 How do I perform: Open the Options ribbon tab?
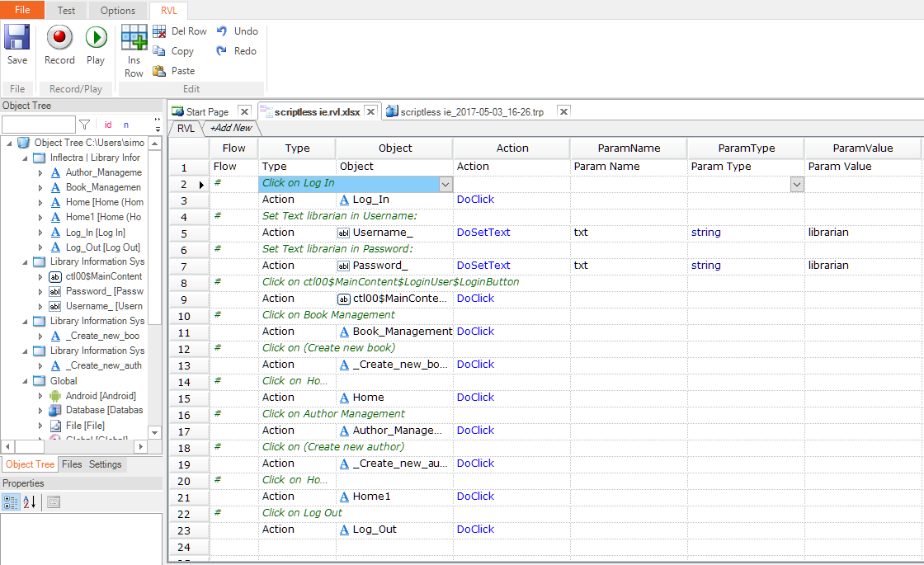coord(117,11)
